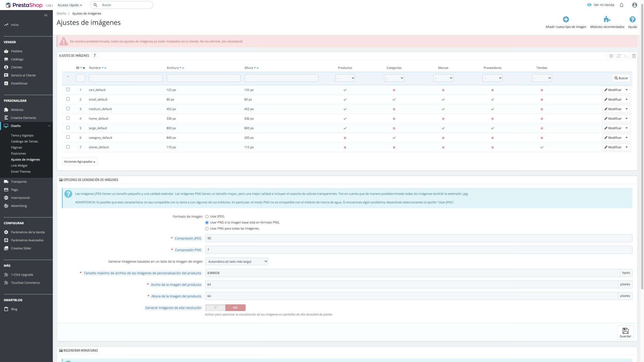Click the 'Ayuda' question mark icon

tap(632, 19)
